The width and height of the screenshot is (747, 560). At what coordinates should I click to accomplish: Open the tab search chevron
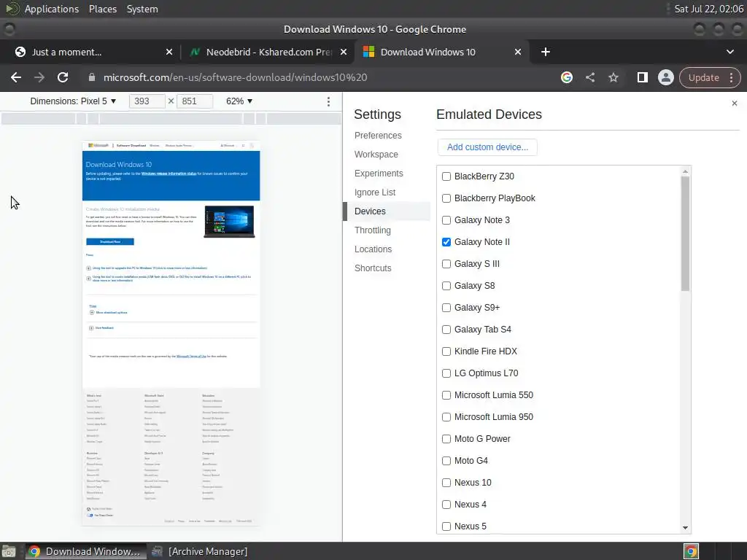tap(729, 52)
